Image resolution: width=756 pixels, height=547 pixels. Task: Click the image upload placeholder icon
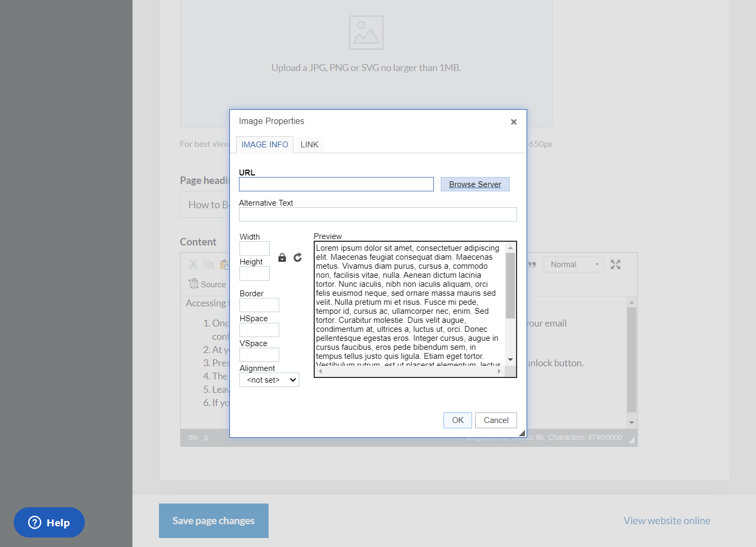click(x=366, y=33)
